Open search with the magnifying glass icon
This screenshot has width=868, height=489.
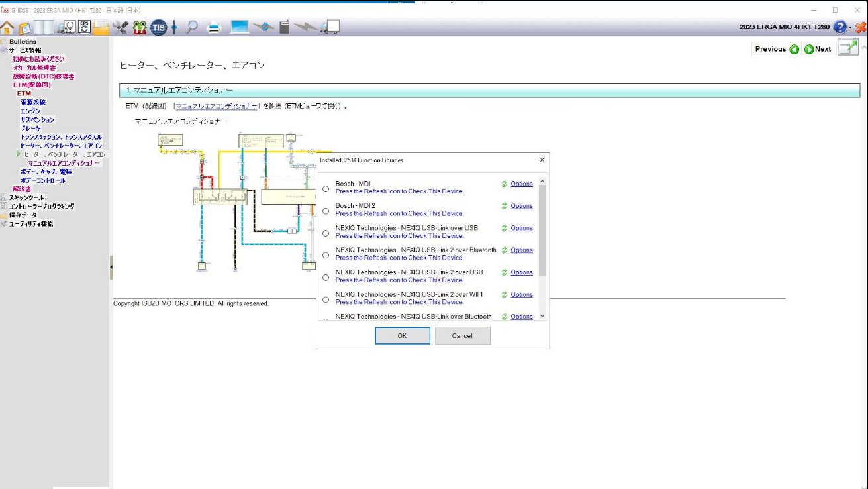[192, 27]
